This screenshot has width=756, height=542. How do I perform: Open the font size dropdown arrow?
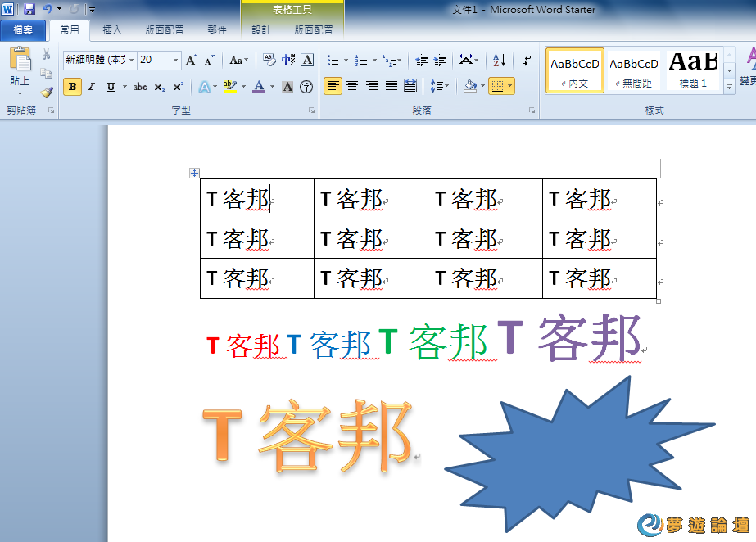176,60
